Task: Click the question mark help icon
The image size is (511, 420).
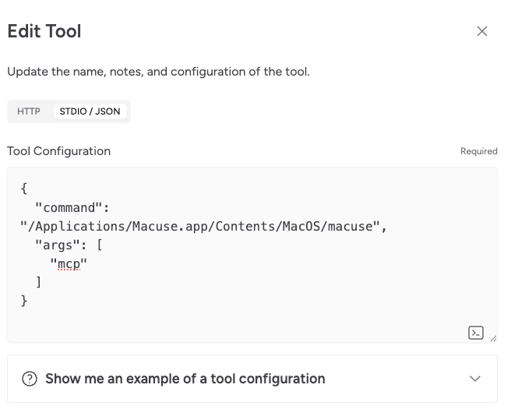Action: click(x=30, y=379)
